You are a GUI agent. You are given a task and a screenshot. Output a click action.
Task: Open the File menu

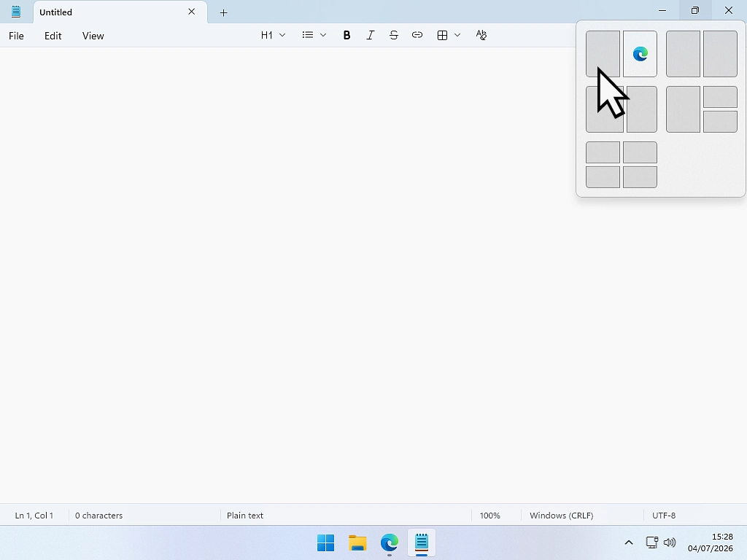16,36
